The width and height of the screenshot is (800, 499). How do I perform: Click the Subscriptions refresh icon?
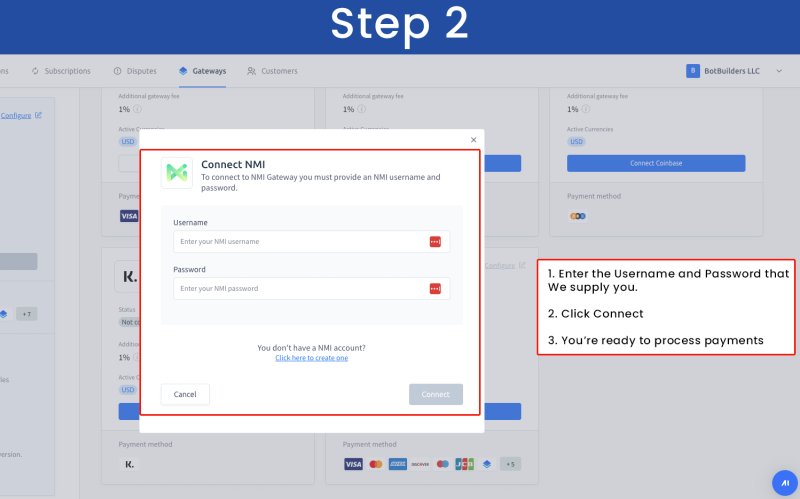click(35, 71)
